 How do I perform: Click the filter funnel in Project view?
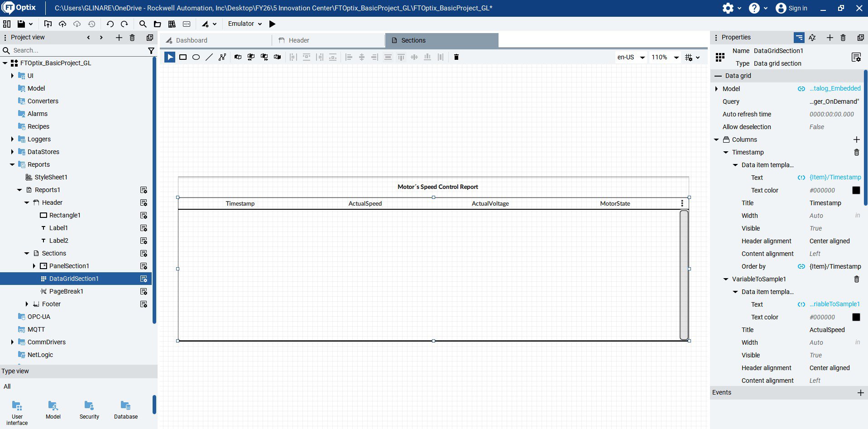151,51
